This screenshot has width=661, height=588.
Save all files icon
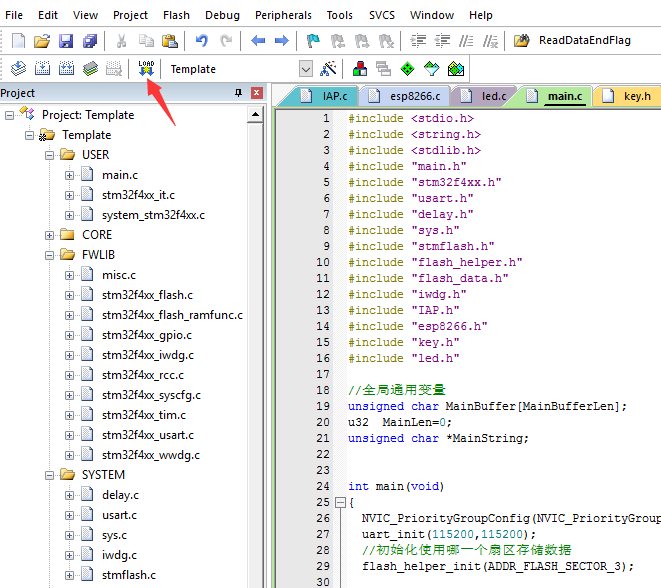click(x=90, y=41)
